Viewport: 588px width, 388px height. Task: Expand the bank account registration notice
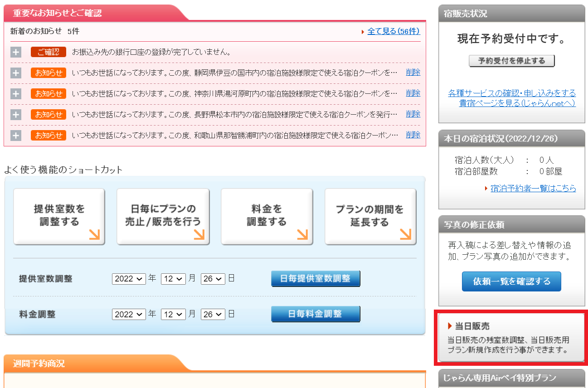pos(16,52)
